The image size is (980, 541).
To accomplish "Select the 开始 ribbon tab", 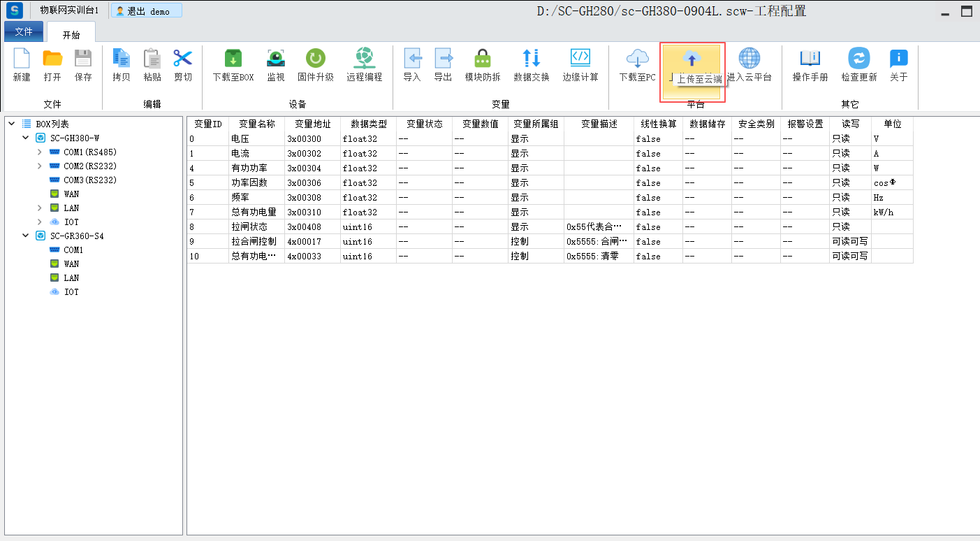I will 71,34.
